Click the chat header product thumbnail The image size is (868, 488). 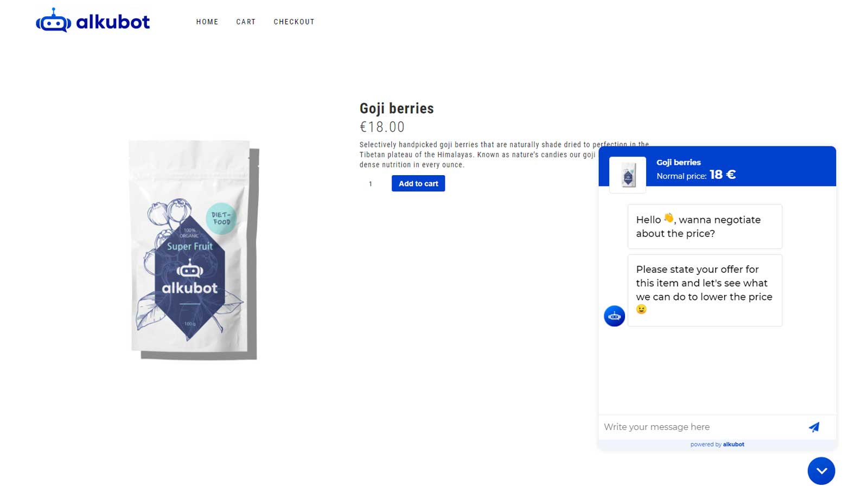628,175
